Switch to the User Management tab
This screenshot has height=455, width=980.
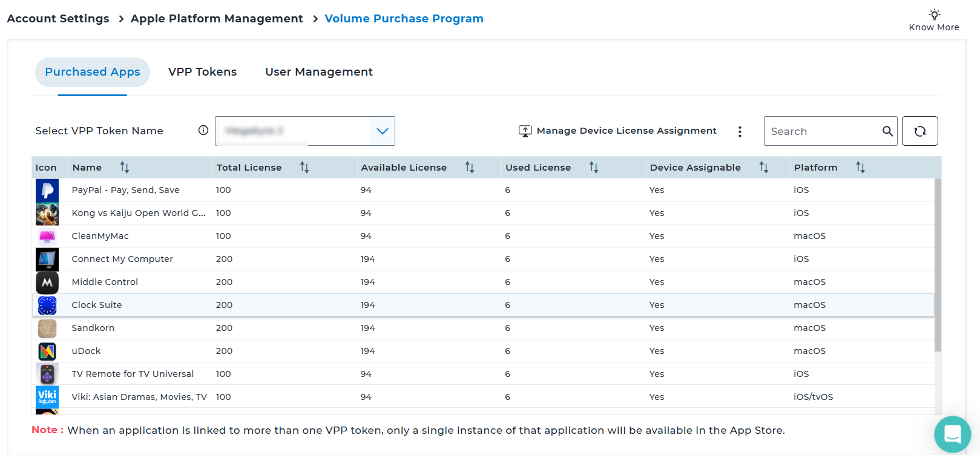coord(318,72)
